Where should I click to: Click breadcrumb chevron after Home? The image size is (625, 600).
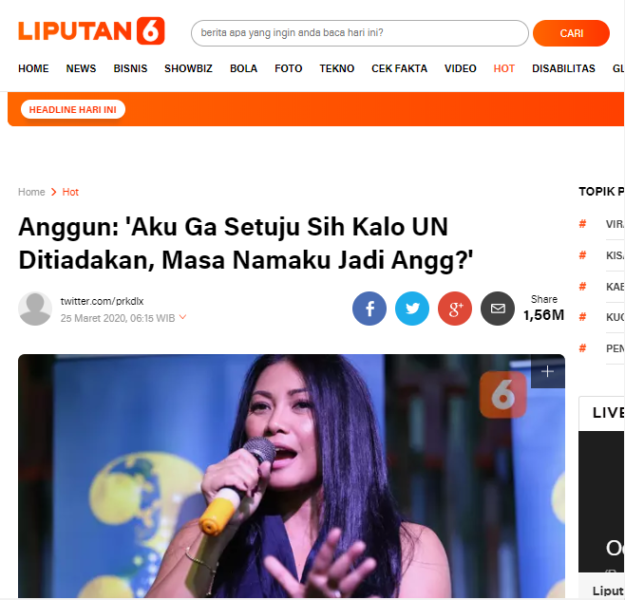(54, 192)
